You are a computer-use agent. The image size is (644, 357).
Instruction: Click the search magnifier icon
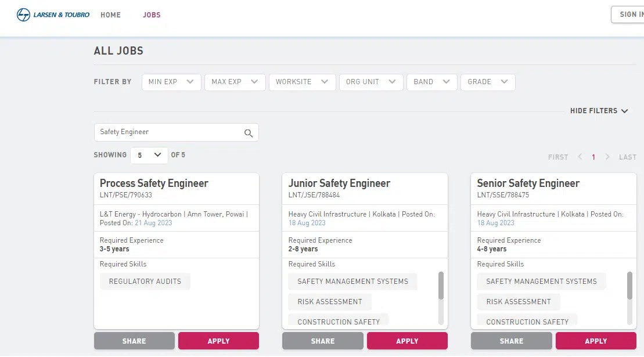click(249, 132)
